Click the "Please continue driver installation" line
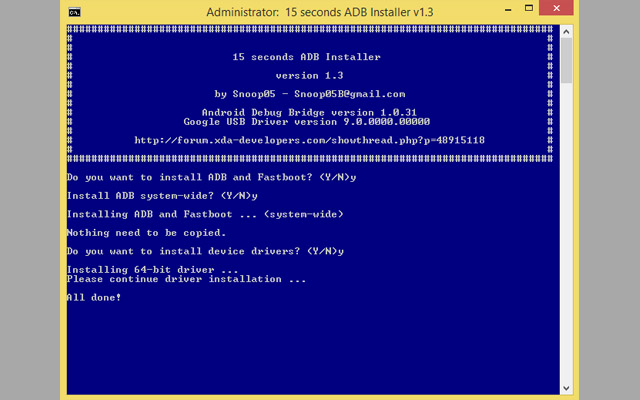Image resolution: width=640 pixels, height=400 pixels. coord(186,279)
